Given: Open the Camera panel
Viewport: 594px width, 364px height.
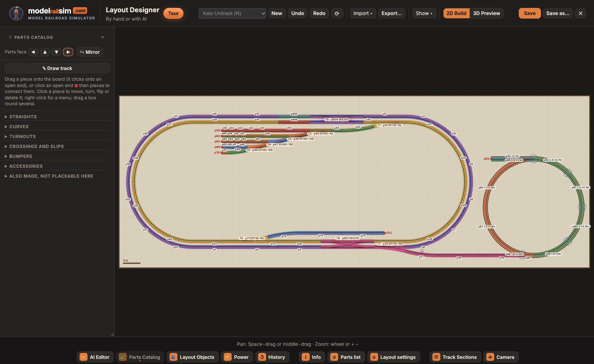Looking at the screenshot, I should point(501,357).
